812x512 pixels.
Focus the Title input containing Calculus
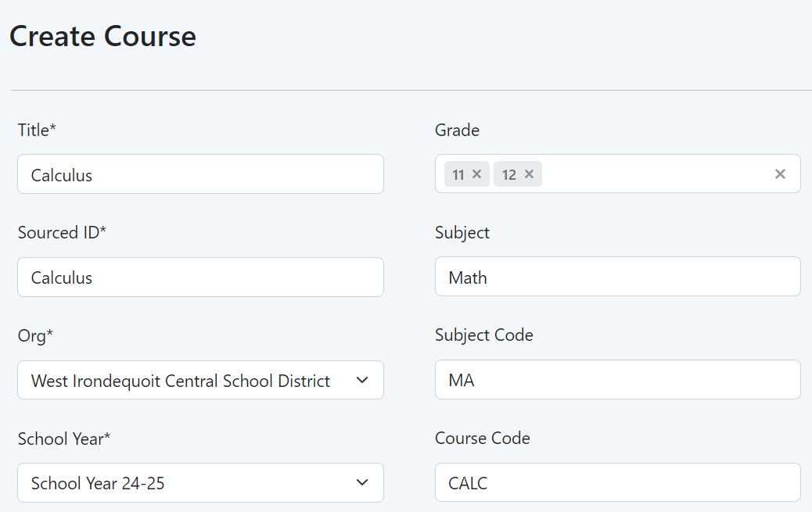tap(200, 174)
